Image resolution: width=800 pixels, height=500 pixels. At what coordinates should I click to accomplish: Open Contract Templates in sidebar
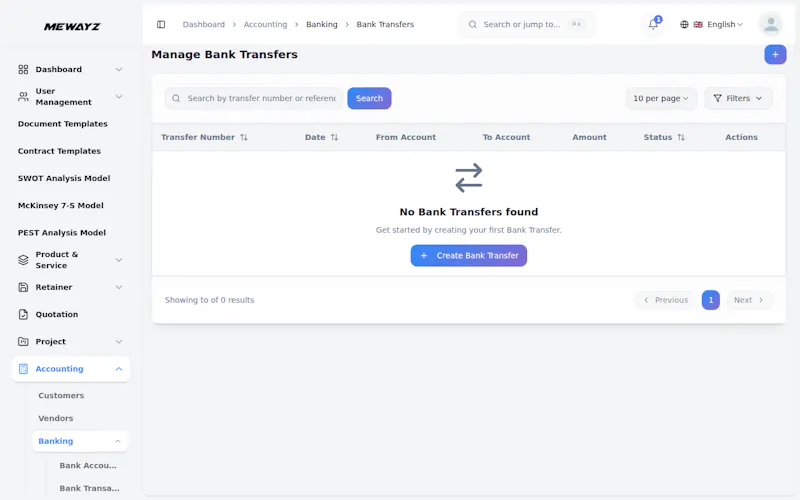(x=59, y=151)
